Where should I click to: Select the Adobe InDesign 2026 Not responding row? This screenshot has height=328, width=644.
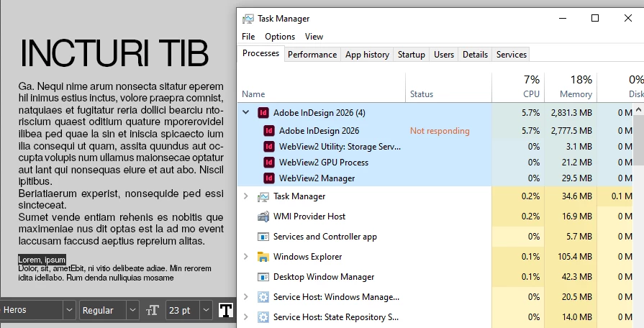[x=435, y=131]
